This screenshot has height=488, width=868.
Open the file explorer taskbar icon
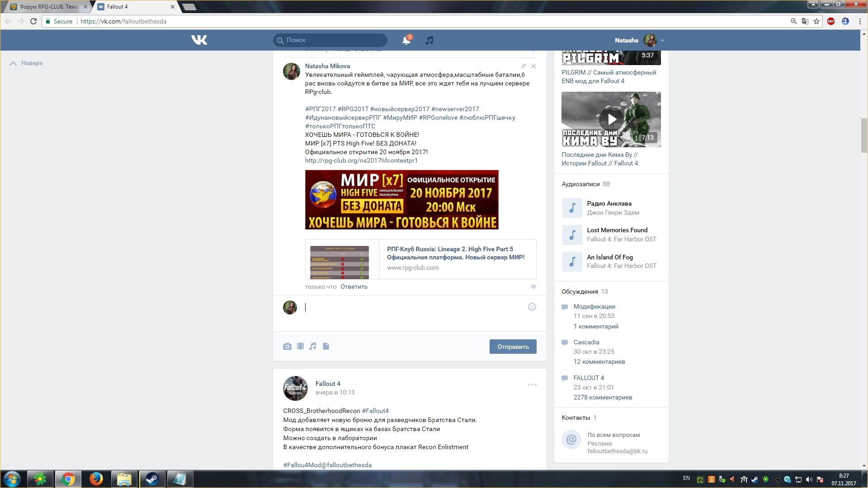(x=124, y=479)
